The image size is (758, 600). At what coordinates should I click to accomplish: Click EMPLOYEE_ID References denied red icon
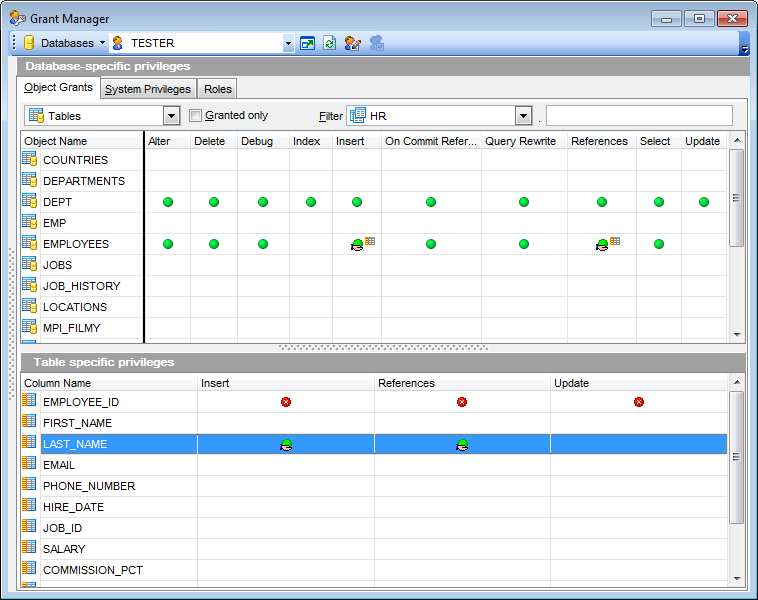click(462, 402)
